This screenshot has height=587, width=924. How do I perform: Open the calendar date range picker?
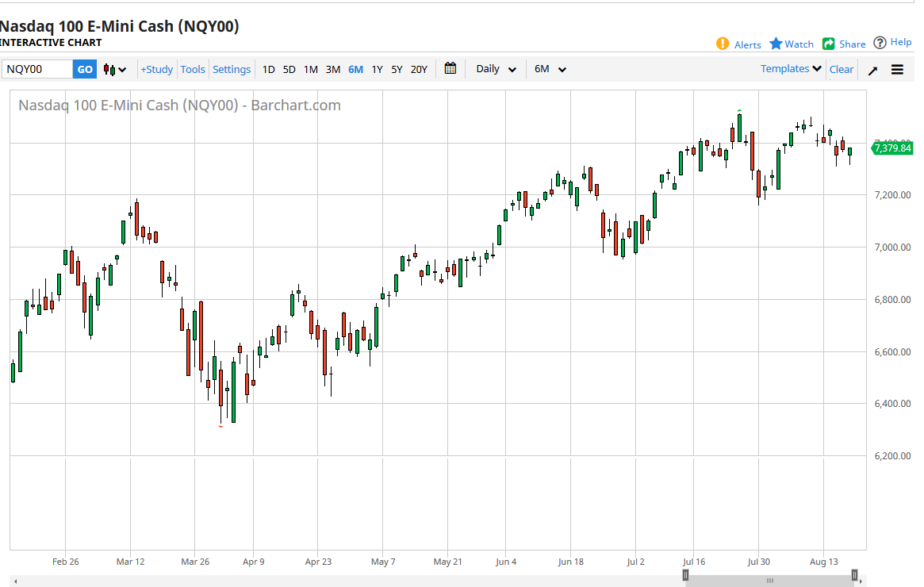[450, 69]
